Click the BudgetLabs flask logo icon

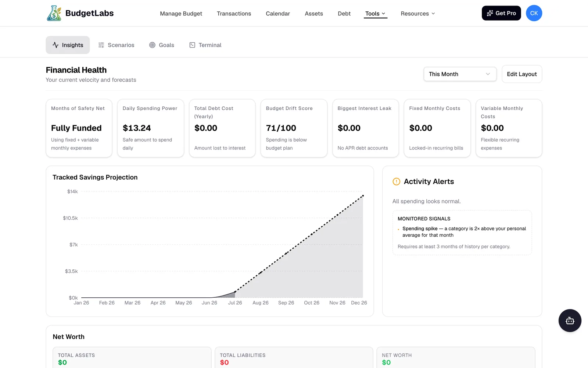[x=54, y=13]
